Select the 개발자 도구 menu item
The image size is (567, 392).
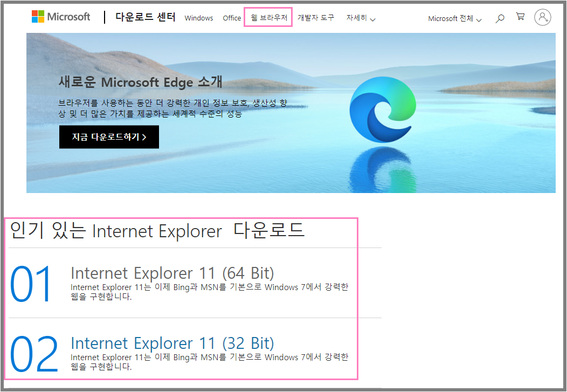point(316,17)
